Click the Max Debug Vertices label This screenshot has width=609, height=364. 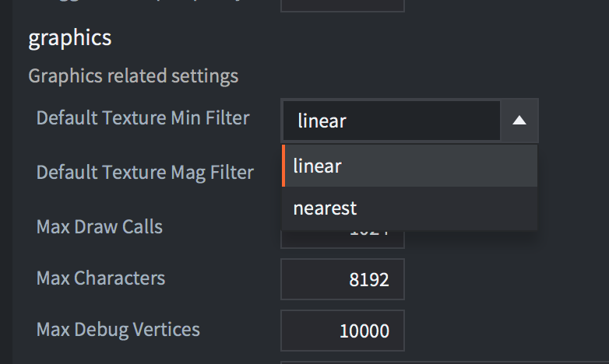[118, 330]
